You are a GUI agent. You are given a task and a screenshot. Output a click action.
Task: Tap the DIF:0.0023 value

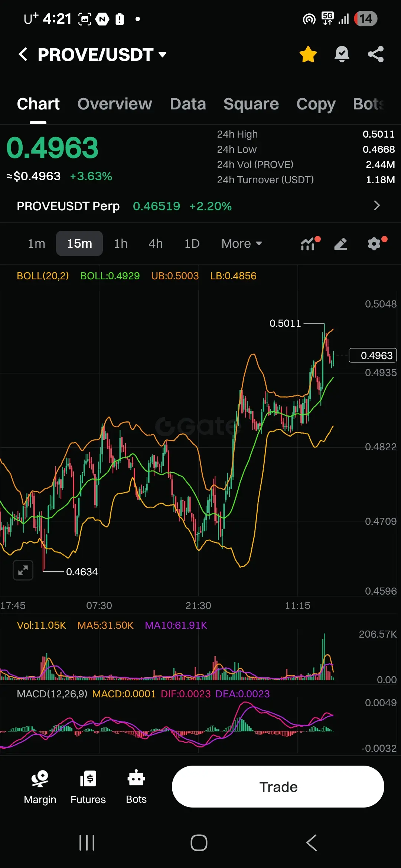click(x=186, y=694)
